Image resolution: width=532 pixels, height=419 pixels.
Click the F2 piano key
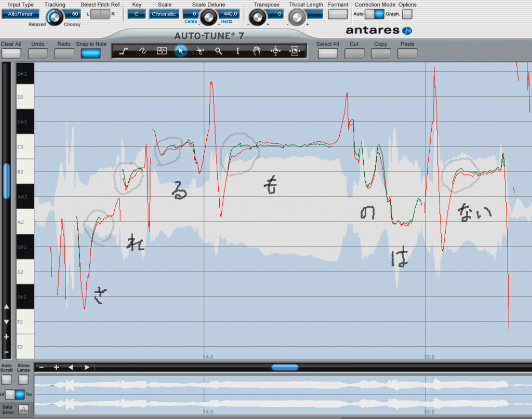point(25,322)
